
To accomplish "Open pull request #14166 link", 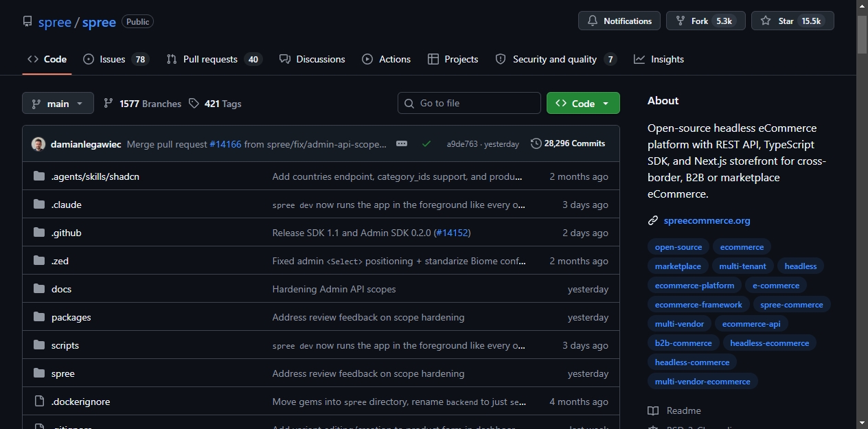I will (x=225, y=144).
